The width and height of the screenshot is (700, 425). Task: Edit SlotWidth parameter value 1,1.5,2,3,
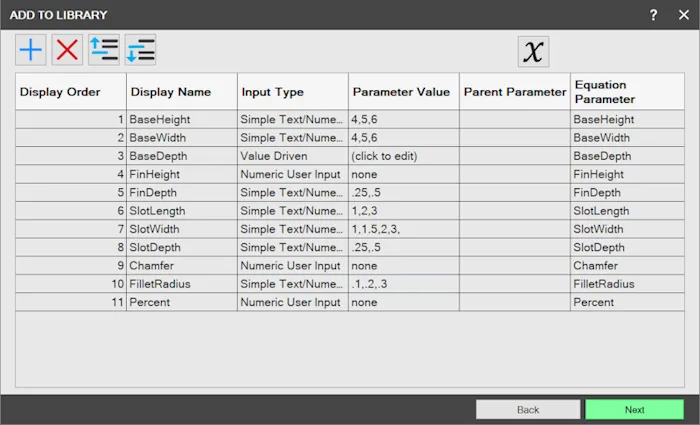[404, 229]
